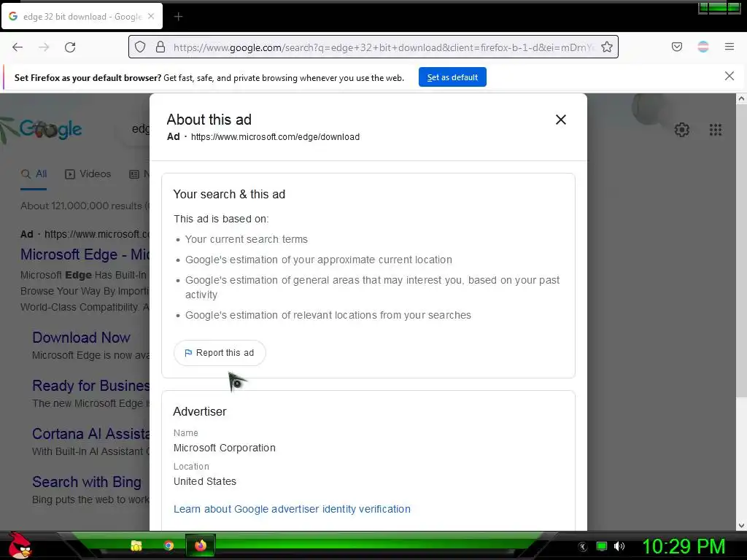
Task: Open the Cortana AI Assistant sitelink
Action: click(91, 434)
